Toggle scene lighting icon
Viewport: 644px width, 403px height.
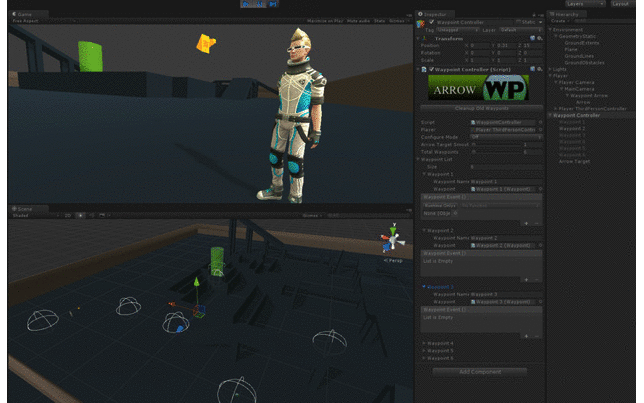tap(80, 215)
